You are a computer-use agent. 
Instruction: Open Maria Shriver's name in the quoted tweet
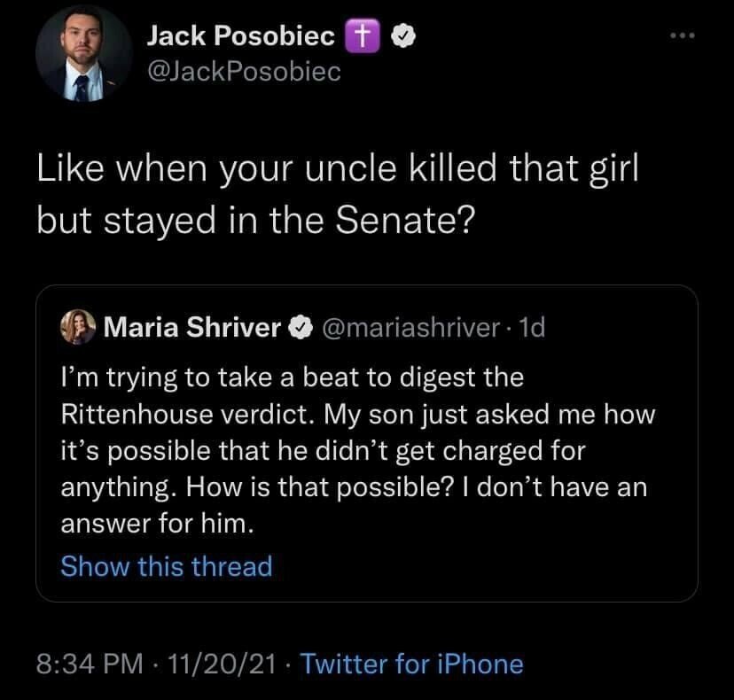pyautogui.click(x=192, y=329)
